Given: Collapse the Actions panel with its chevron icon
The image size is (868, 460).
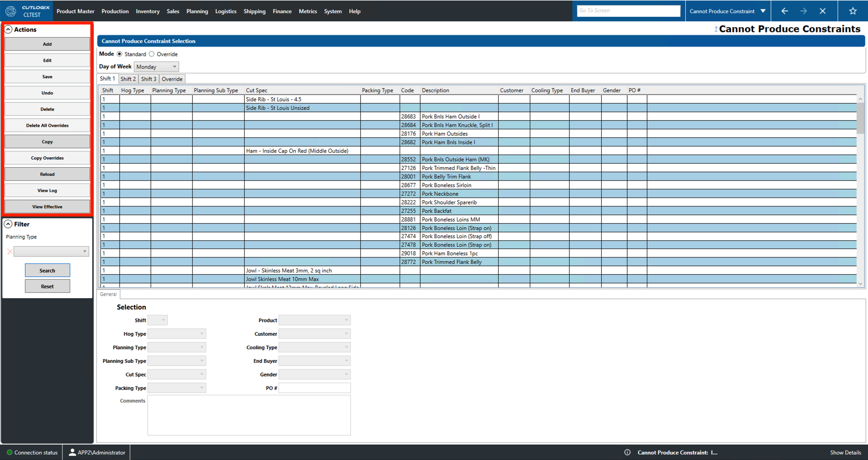Looking at the screenshot, I should [9, 29].
